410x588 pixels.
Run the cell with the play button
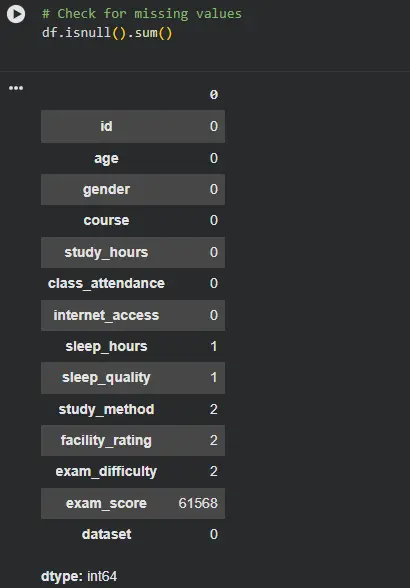[16, 14]
